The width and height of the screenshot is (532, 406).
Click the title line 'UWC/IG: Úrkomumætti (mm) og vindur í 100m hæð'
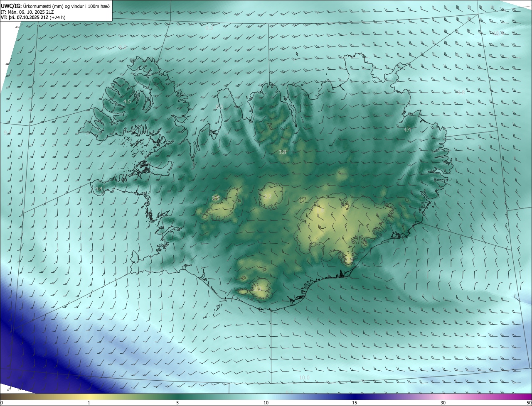[55, 6]
